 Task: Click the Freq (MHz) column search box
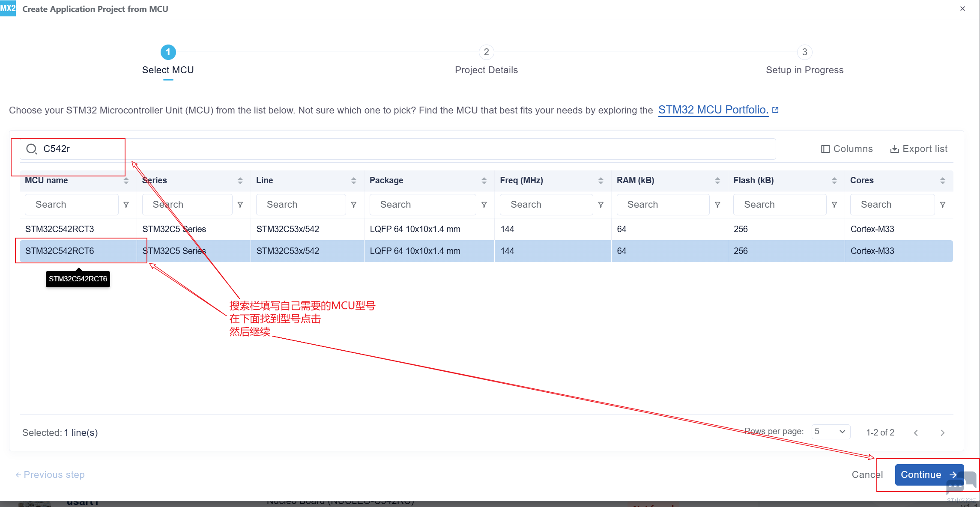pos(547,205)
